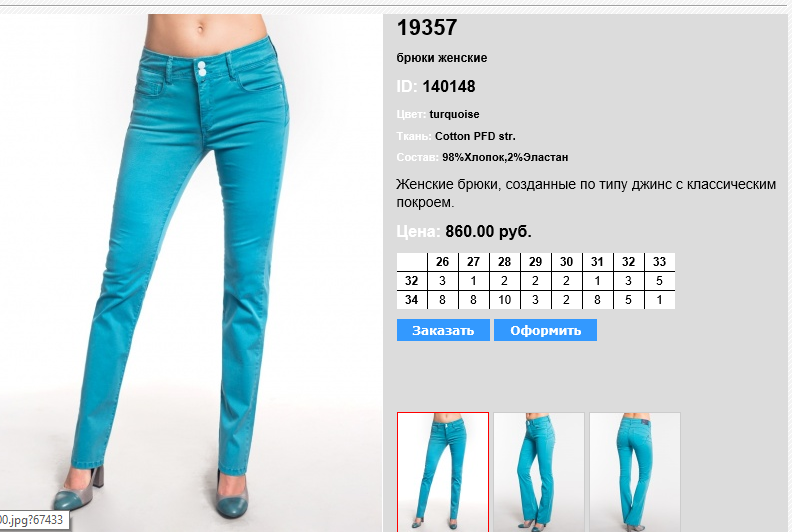The image size is (792, 532).
Task: Open the side view jeans thumbnail
Action: point(538,472)
